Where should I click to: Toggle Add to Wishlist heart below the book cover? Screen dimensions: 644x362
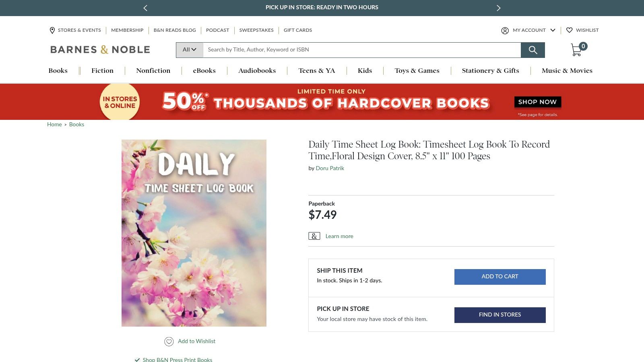169,341
